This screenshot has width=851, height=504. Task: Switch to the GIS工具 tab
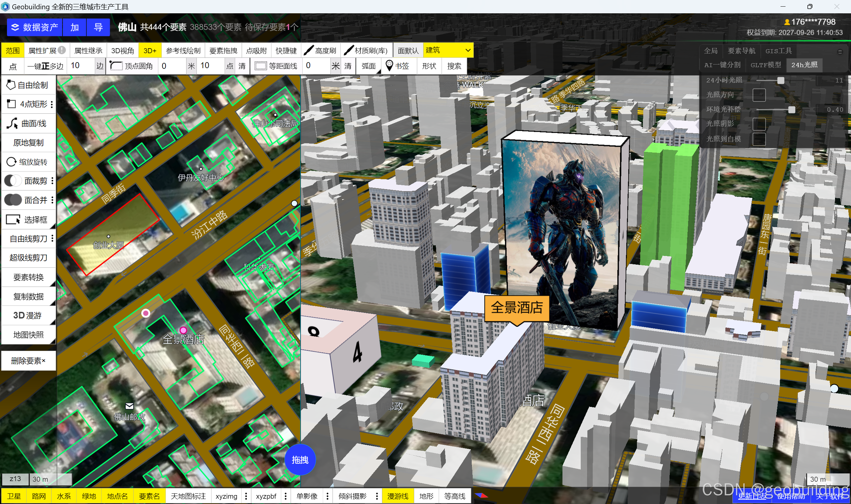click(778, 51)
